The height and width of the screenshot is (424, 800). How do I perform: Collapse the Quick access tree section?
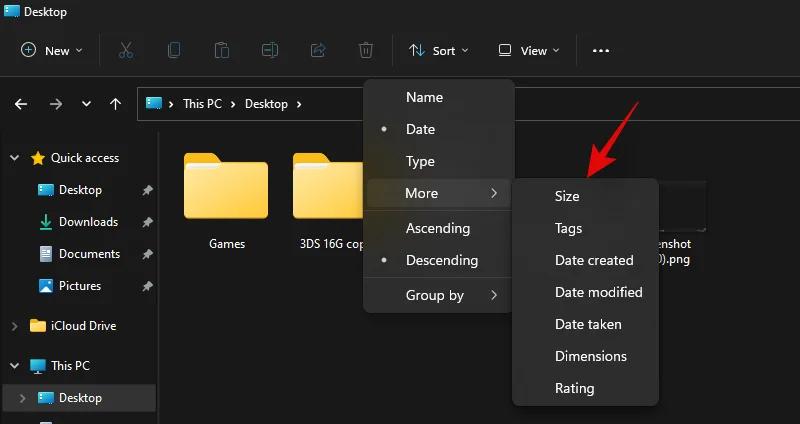click(x=15, y=158)
